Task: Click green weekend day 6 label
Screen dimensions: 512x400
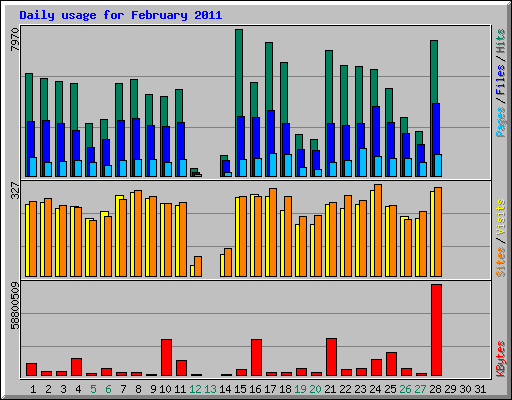Action: click(x=108, y=389)
